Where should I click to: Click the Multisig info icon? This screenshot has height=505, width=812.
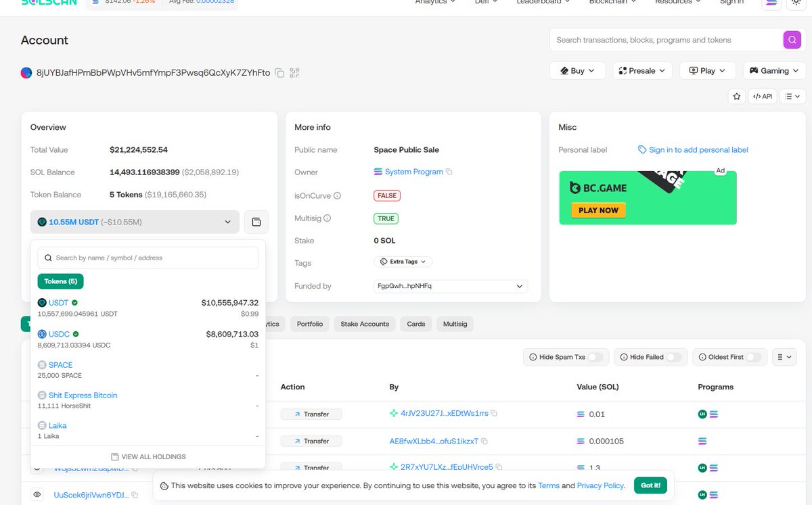point(327,218)
